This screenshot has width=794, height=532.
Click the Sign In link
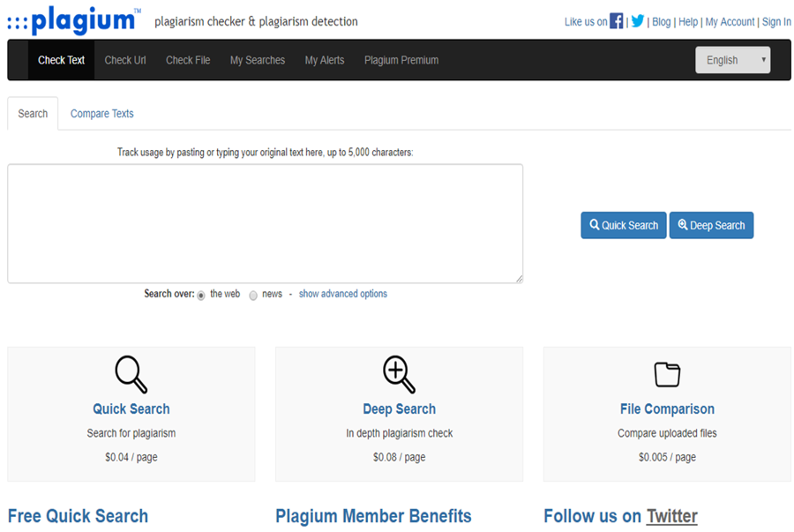click(776, 22)
